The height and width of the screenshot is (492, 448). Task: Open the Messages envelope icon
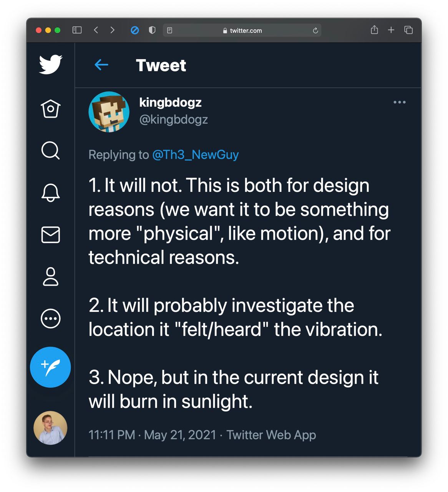(x=50, y=234)
